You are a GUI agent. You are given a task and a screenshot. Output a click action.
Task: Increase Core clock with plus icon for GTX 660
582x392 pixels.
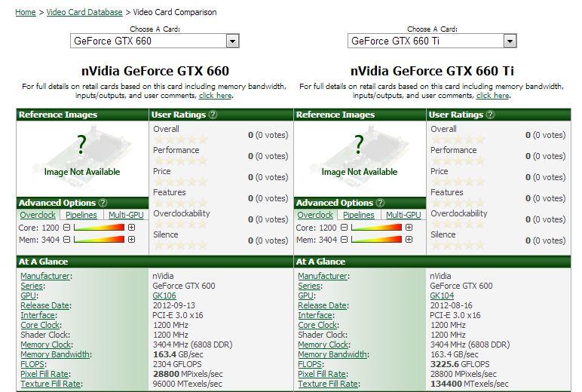pos(131,227)
